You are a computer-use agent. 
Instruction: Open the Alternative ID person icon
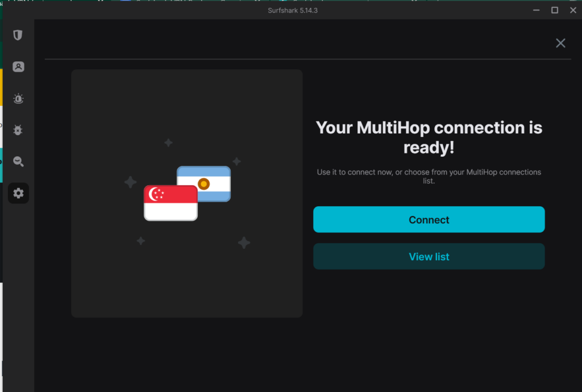pyautogui.click(x=18, y=67)
